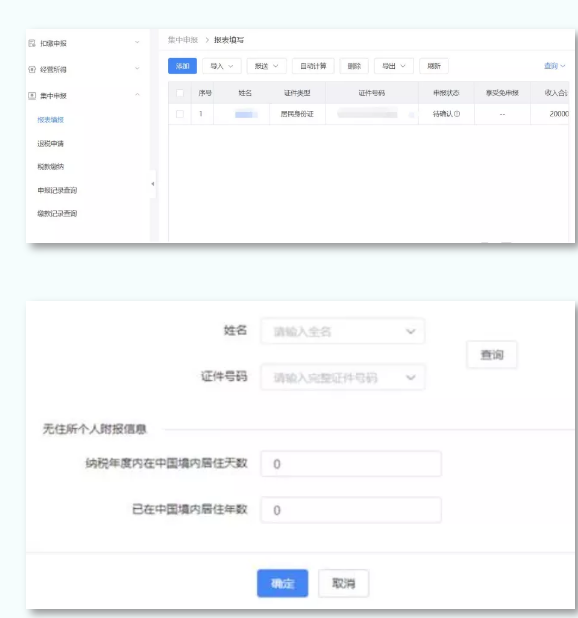Viewport: 578px width, 618px height.
Task: Click the blue 确定 button
Action: pos(282,583)
